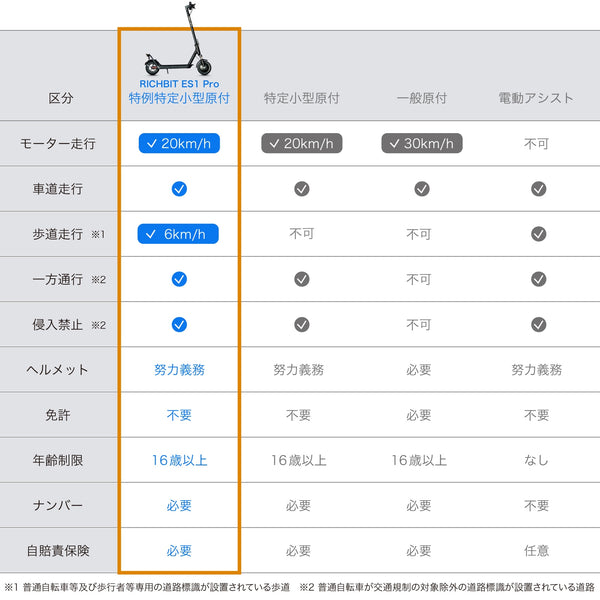Click 電動アシスト checkmark in 歩道走行 row

pyautogui.click(x=538, y=234)
